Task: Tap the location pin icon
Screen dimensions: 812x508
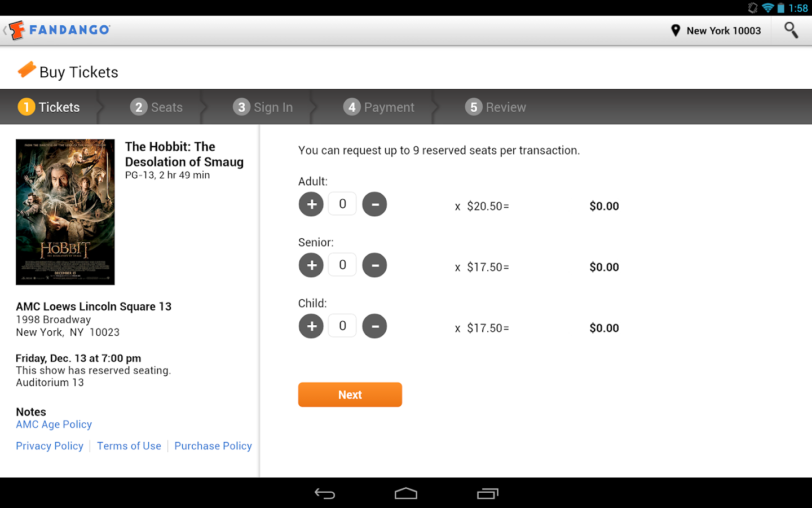Action: click(675, 30)
